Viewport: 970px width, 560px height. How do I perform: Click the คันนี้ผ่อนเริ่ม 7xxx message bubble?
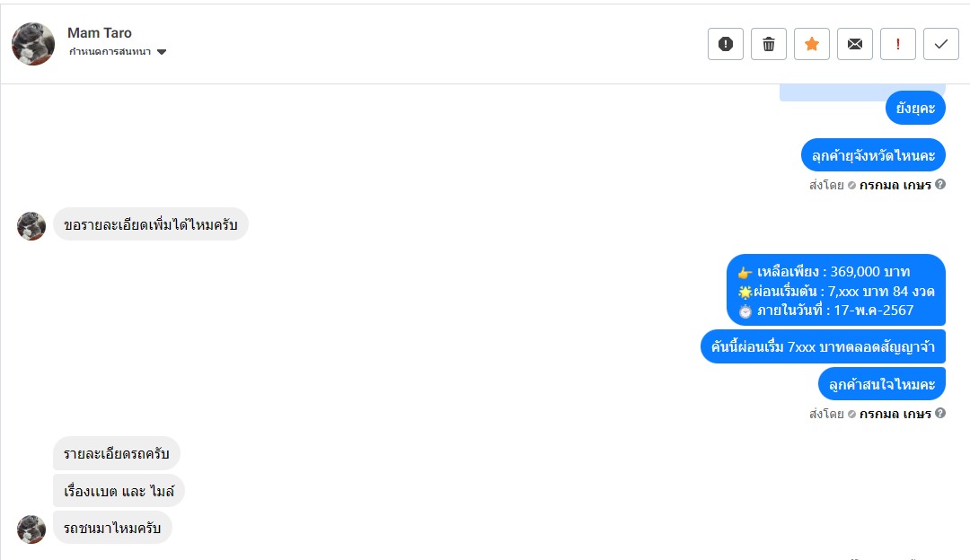click(823, 347)
